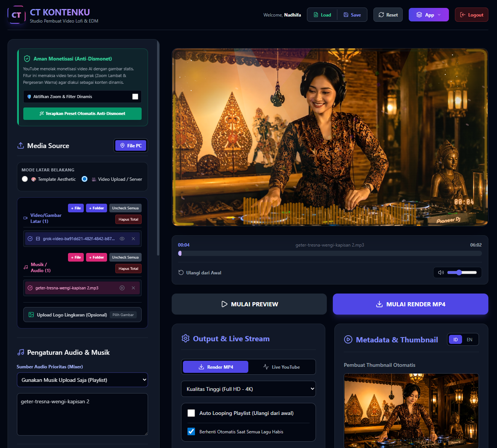Enable Aktifkan Zoom & Filter Dinamis checkbox
This screenshot has width=497, height=448.
click(x=135, y=97)
